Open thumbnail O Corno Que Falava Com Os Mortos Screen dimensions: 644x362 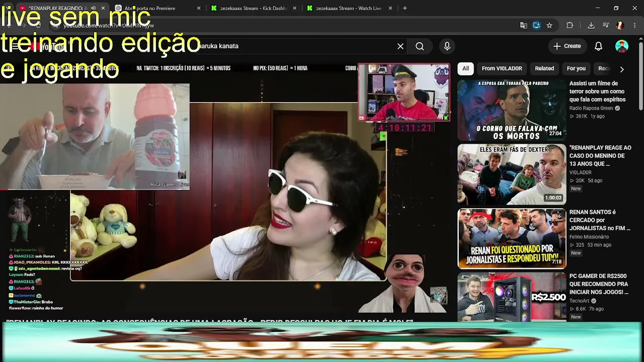pyautogui.click(x=512, y=110)
